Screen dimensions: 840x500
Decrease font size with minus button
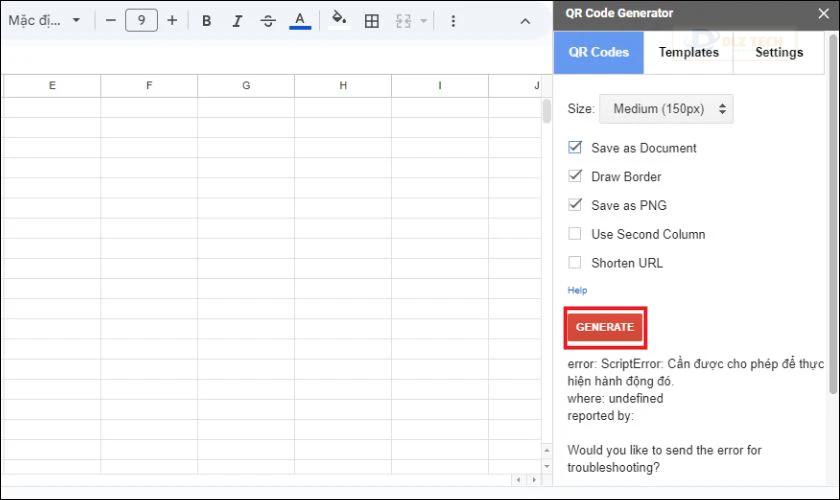[111, 21]
